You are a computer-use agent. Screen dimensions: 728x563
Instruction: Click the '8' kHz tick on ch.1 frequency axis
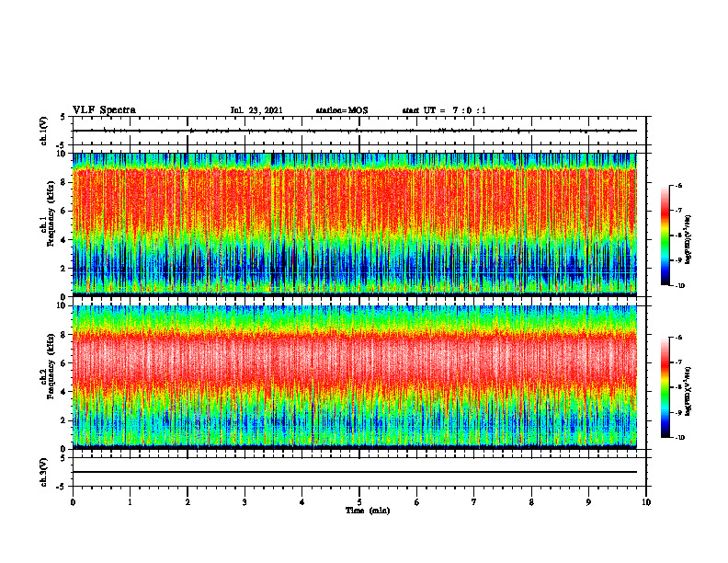tap(64, 182)
